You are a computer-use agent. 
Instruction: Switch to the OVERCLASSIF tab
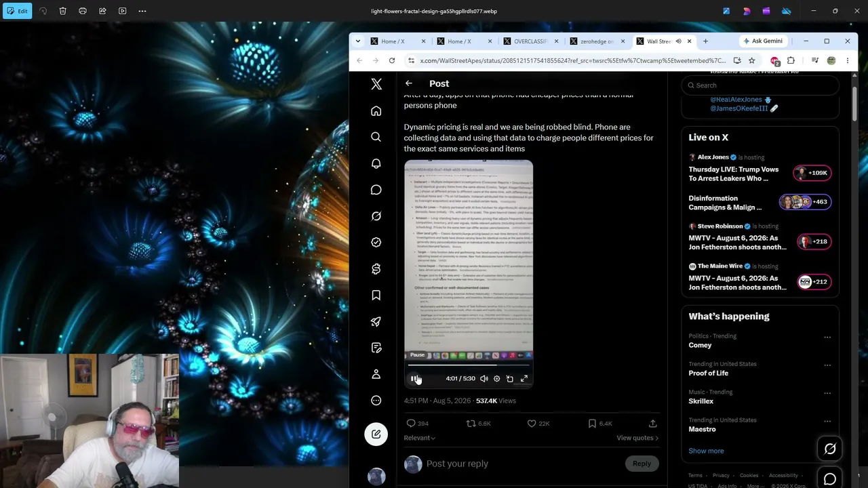click(531, 41)
